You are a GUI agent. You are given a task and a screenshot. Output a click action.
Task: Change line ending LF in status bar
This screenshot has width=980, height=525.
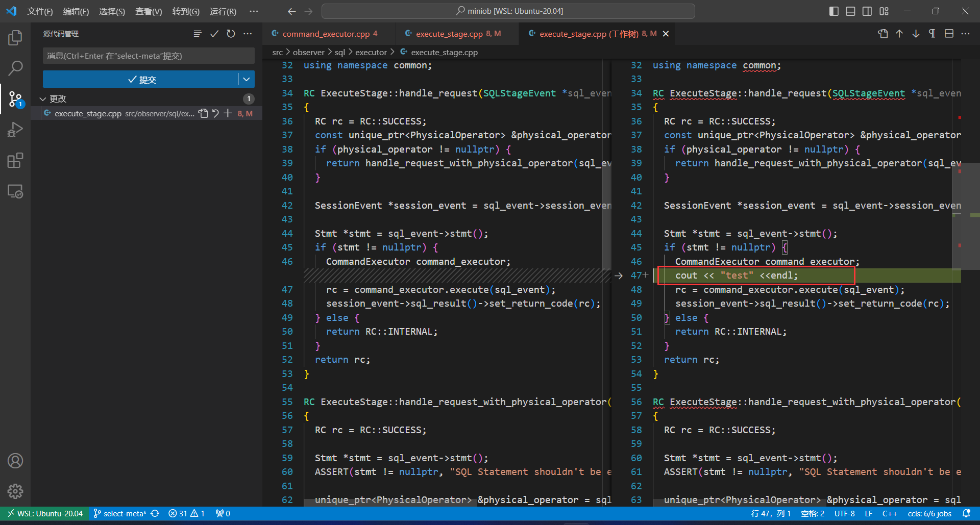(868, 513)
